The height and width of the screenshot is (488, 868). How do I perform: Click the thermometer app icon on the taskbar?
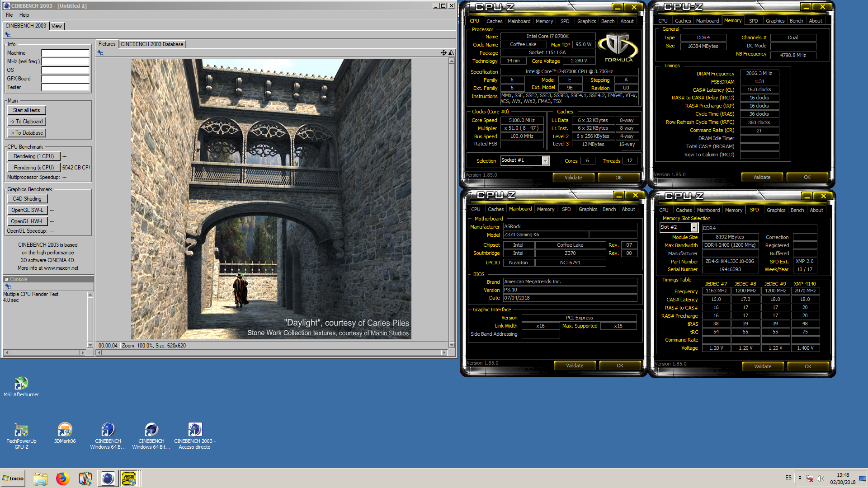click(x=85, y=479)
